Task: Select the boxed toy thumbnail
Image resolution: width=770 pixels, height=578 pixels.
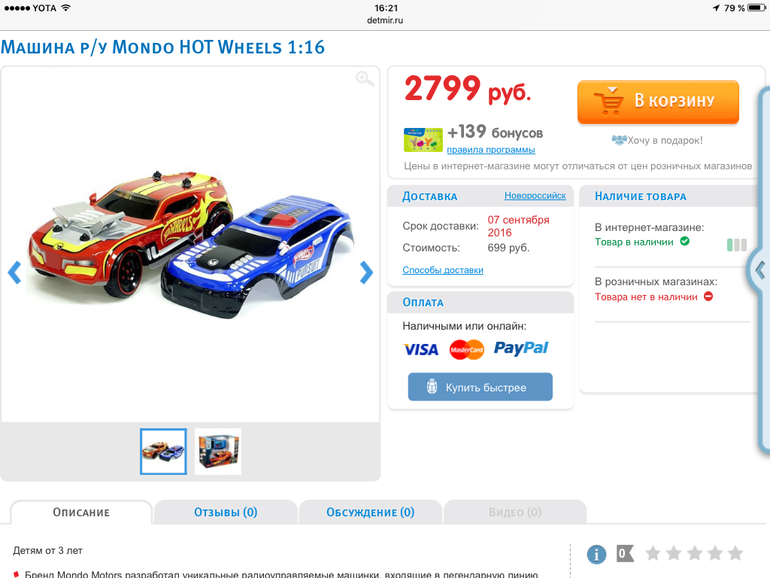Action: point(218,451)
